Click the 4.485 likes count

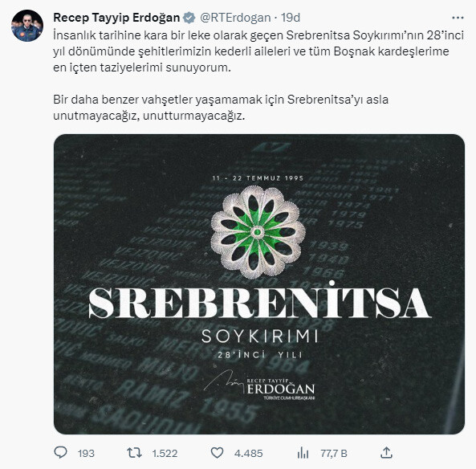pos(248,454)
